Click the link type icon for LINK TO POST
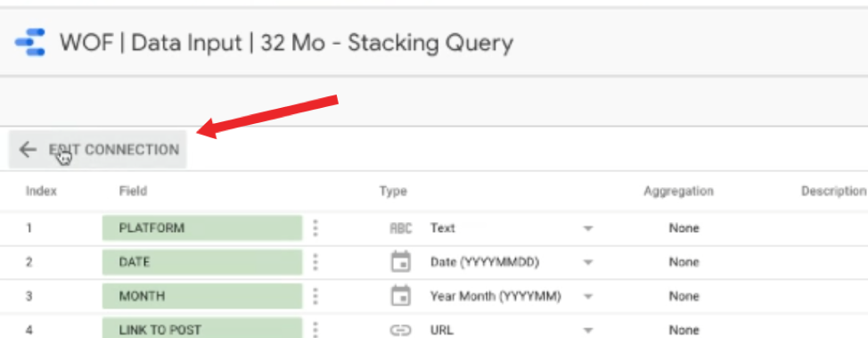This screenshot has width=868, height=338. 401,330
